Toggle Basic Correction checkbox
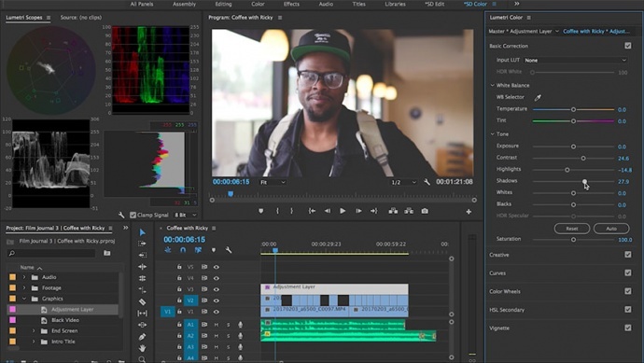Screen dimensions: 644x363 pos(628,46)
